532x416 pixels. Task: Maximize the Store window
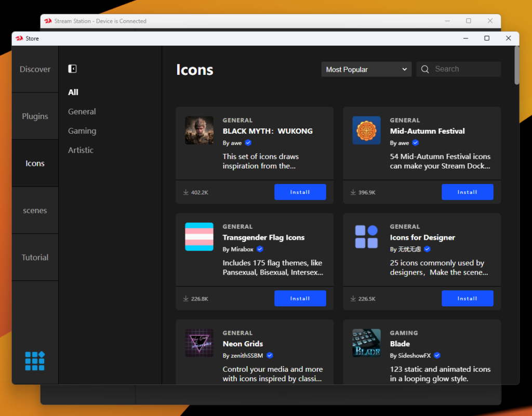click(487, 38)
